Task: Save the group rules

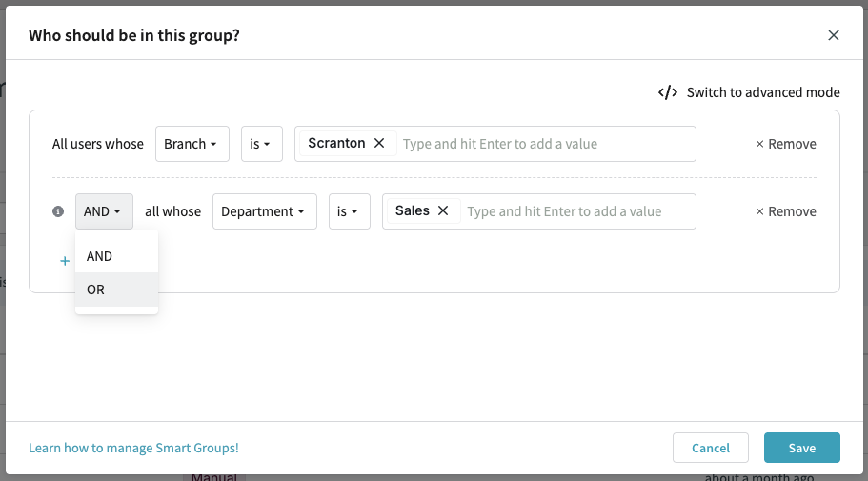Action: coord(801,448)
